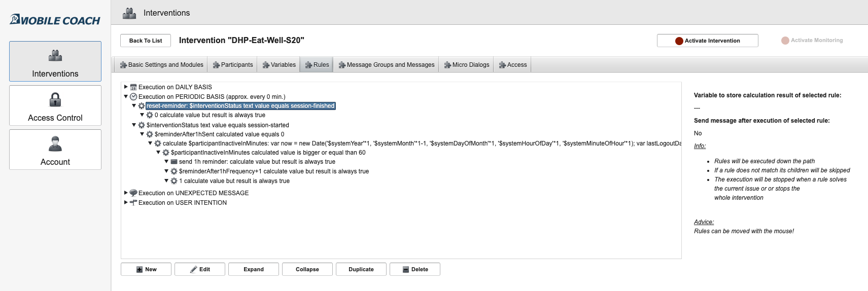Expand Execution on UNEXPECTED MESSAGE node
Viewport: 868px width, 291px height.
pyautogui.click(x=126, y=193)
